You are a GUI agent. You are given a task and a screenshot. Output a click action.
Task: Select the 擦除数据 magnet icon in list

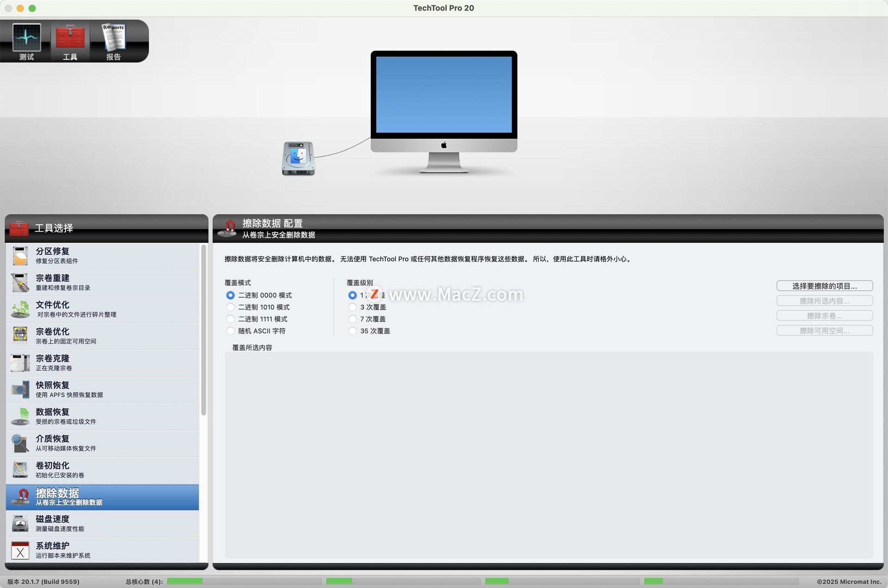coord(20,497)
